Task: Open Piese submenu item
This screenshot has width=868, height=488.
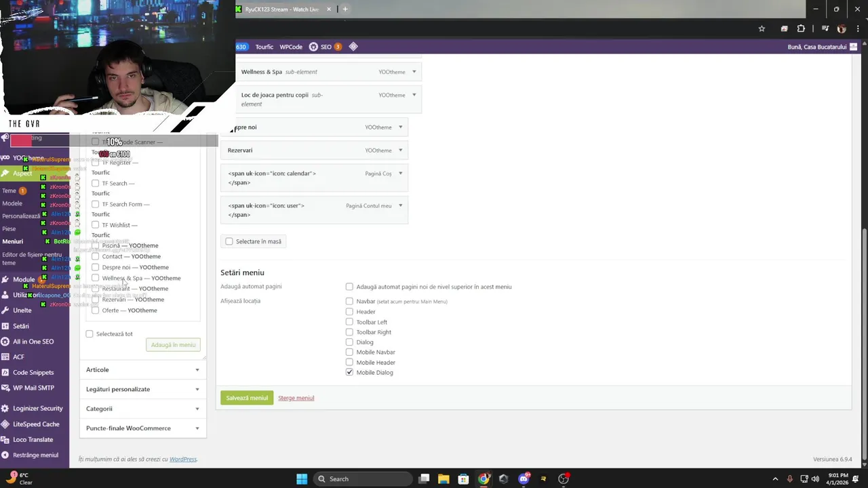Action: tap(9, 228)
